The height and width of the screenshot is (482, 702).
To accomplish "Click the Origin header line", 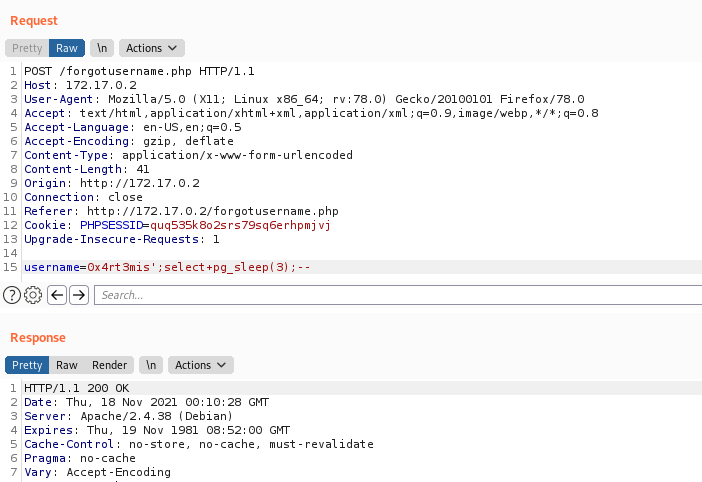I will (x=112, y=183).
